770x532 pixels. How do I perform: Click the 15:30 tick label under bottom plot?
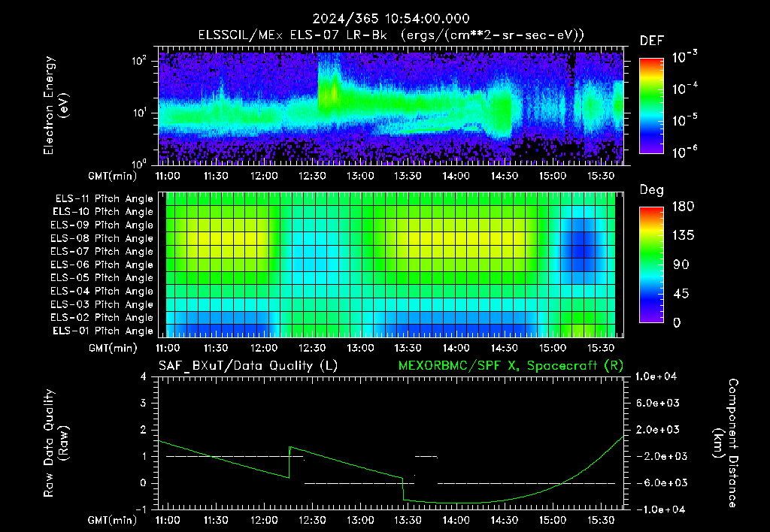(x=601, y=520)
